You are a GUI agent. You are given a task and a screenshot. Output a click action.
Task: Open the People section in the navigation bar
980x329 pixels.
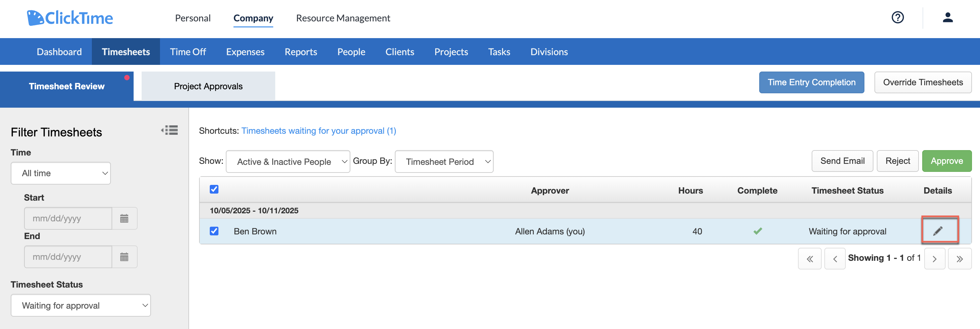click(351, 51)
